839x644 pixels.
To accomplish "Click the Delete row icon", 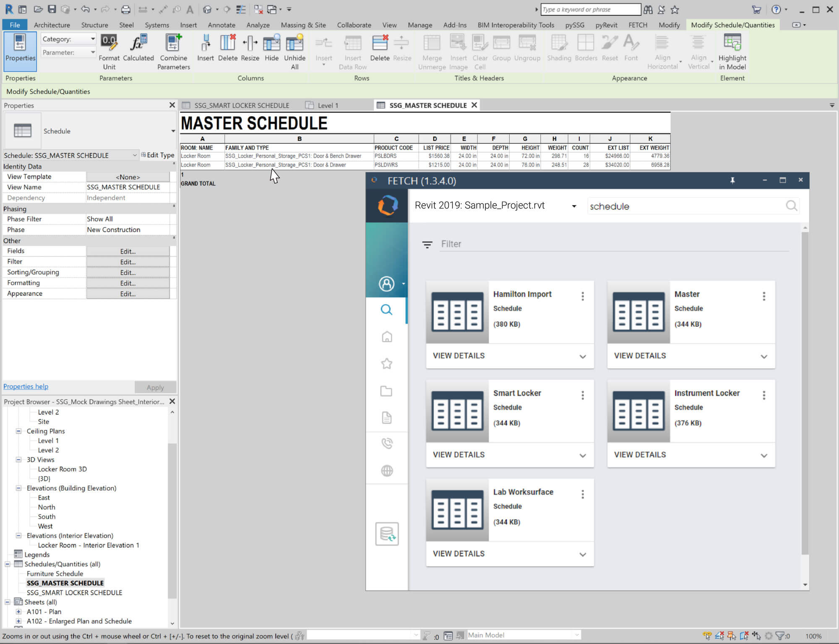I will click(x=380, y=42).
